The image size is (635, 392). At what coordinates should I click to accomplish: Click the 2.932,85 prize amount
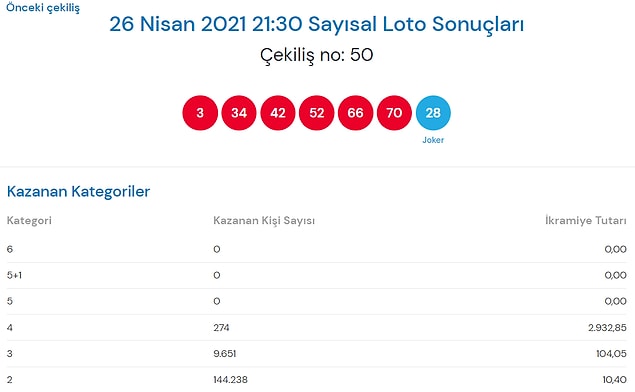click(x=607, y=328)
